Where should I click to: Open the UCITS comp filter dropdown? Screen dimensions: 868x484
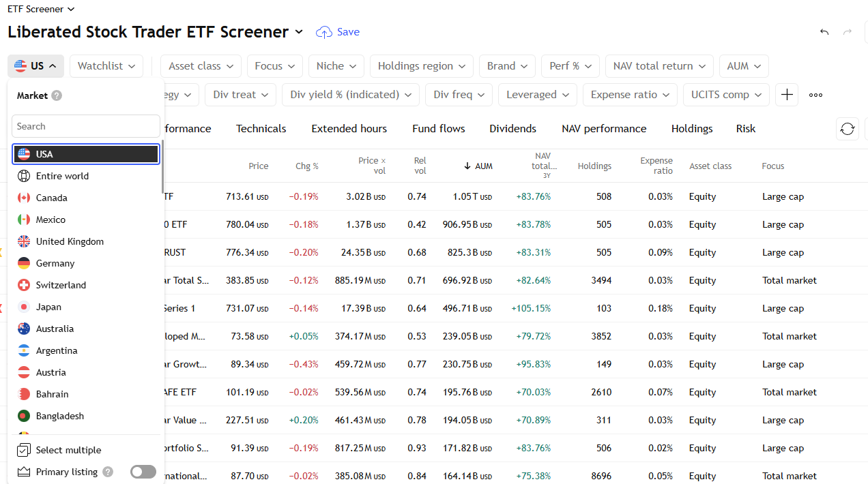(726, 95)
